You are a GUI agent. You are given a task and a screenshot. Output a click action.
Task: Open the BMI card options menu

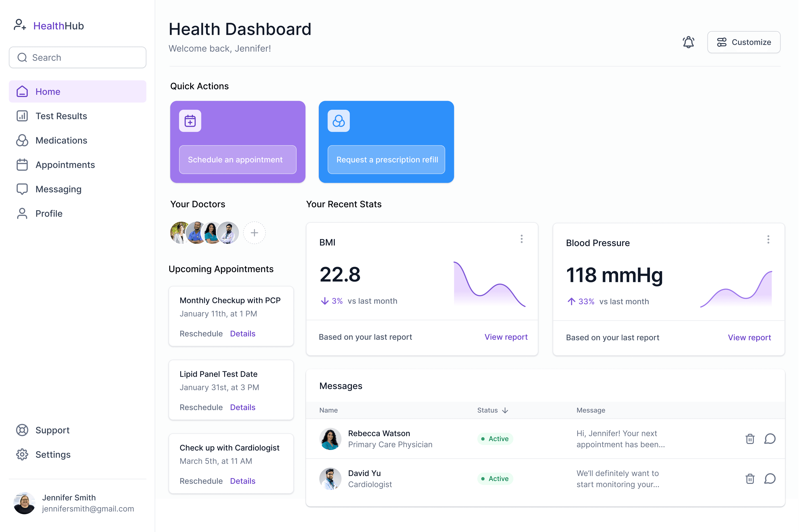(521, 239)
